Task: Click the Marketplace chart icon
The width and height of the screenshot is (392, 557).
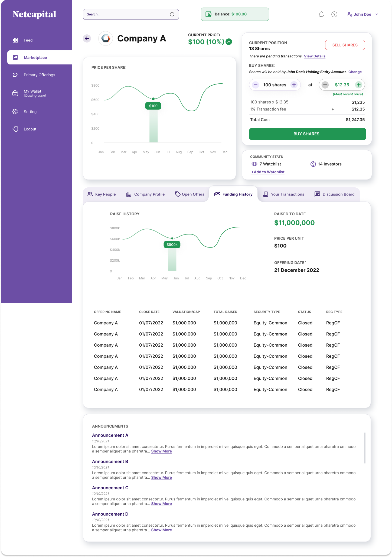Action: tap(15, 57)
